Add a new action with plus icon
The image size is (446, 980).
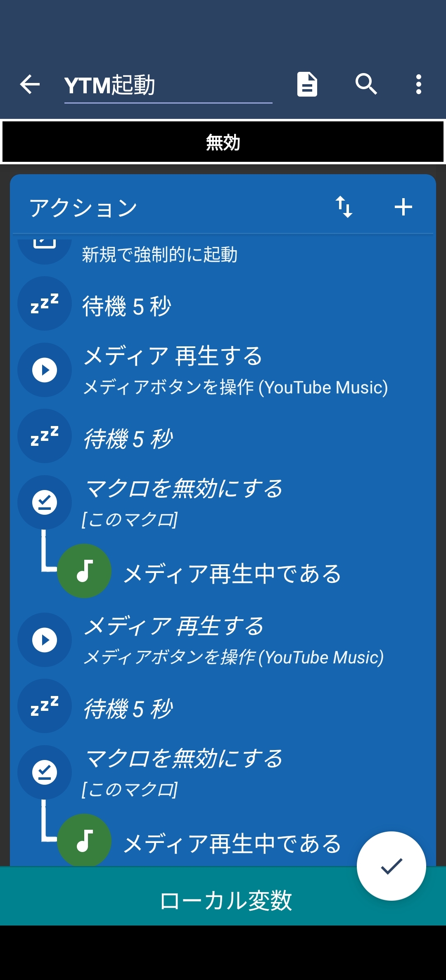point(403,207)
